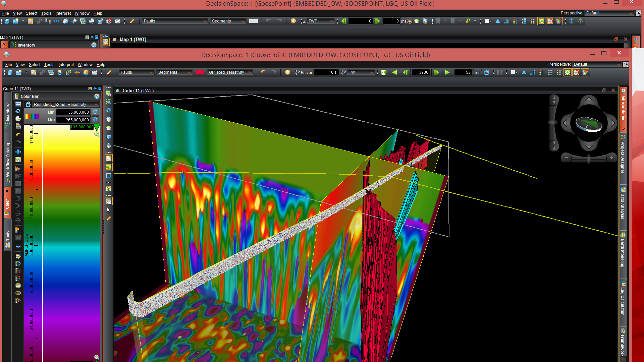Click navigation compass up arrow in 3D view

pos(589,99)
